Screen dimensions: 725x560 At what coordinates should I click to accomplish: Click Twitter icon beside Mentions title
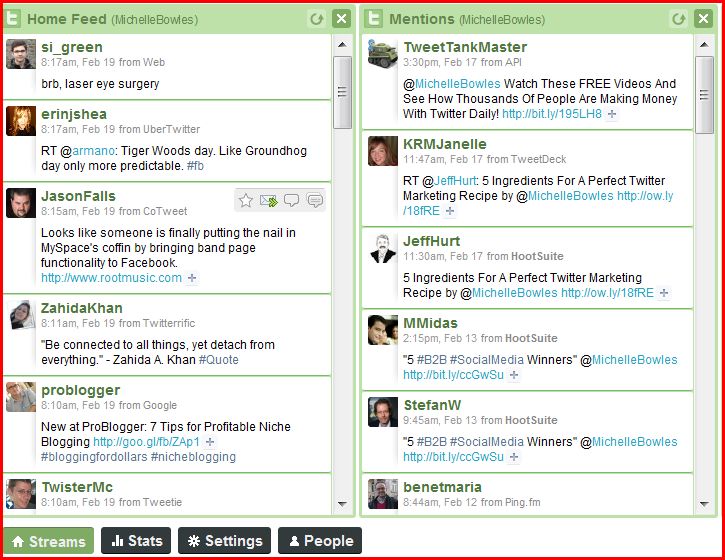(x=374, y=19)
